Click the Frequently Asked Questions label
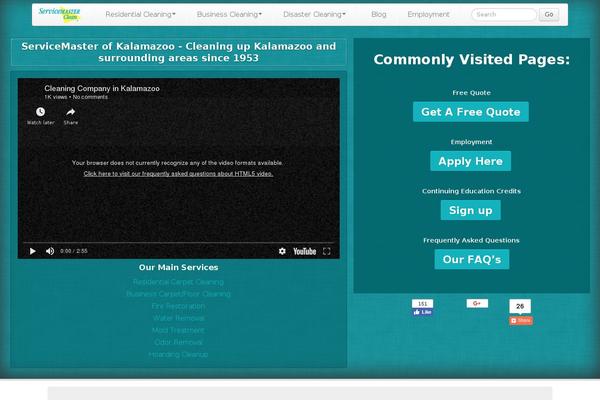This screenshot has width=600, height=400. click(x=471, y=240)
